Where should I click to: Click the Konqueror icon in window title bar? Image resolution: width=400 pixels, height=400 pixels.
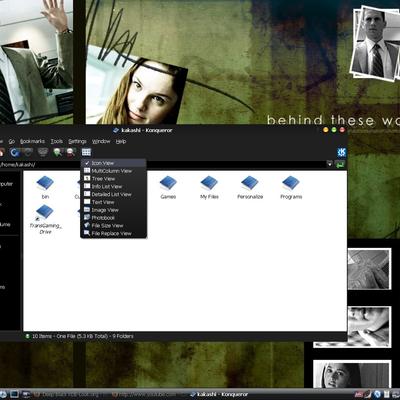[x=116, y=130]
